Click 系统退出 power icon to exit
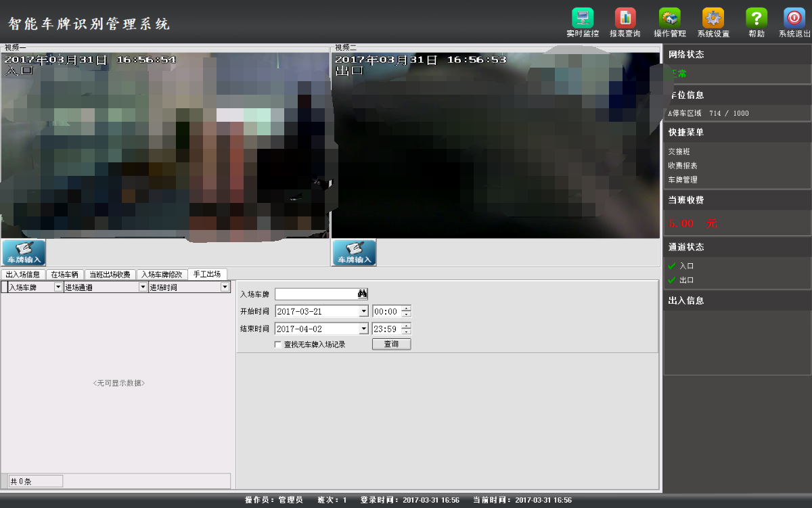This screenshot has width=812, height=508. pos(794,18)
